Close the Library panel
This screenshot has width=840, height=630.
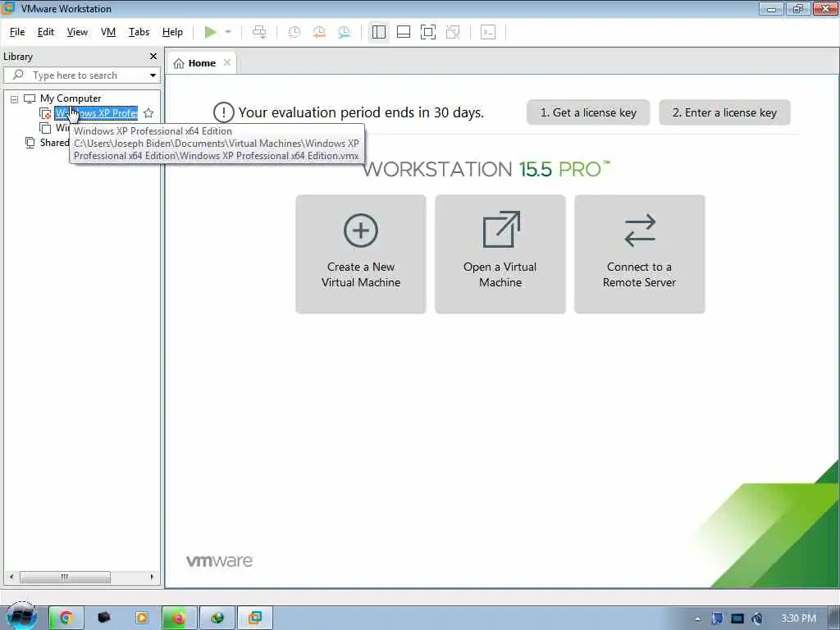153,57
